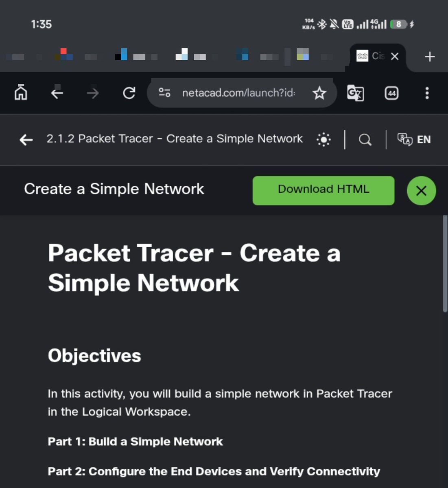Click the Download HTML button
Screen dimensions: 448x488
click(323, 190)
